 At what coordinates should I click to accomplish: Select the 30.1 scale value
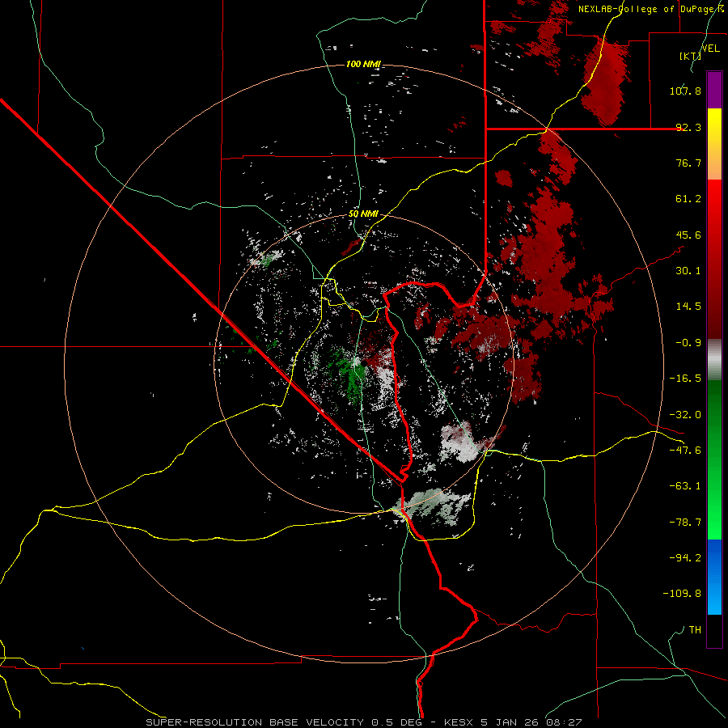click(x=688, y=271)
